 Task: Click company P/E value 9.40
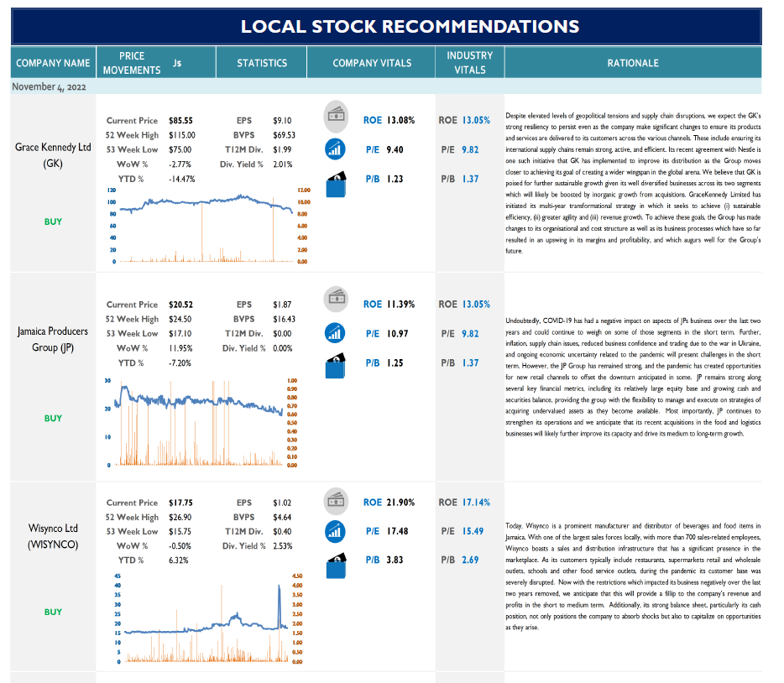[x=395, y=149]
